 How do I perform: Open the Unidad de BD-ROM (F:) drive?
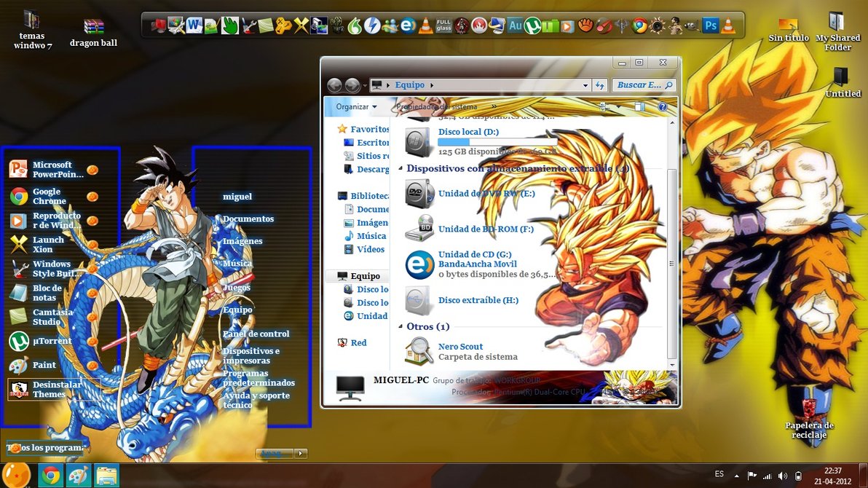pos(470,229)
